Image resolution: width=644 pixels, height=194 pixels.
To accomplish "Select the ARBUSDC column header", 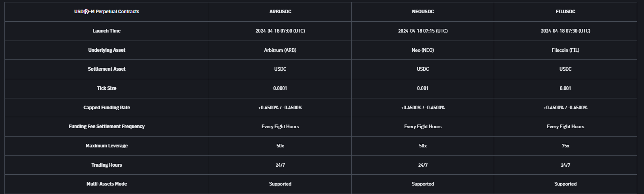I will 280,12.
